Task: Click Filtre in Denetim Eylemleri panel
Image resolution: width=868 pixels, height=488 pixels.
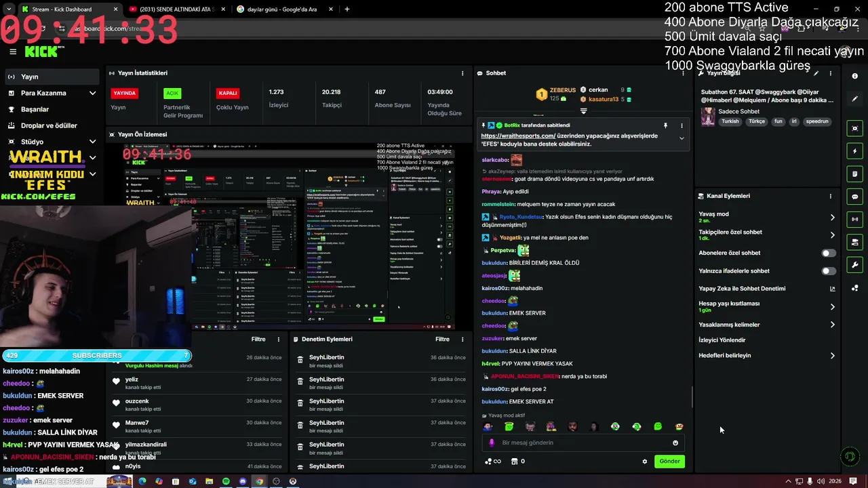Action: 442,339
